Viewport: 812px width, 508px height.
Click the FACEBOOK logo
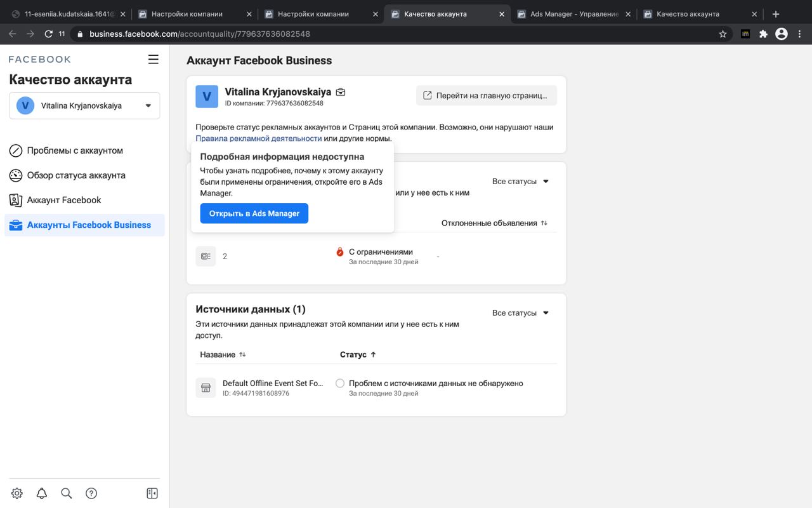click(x=40, y=59)
